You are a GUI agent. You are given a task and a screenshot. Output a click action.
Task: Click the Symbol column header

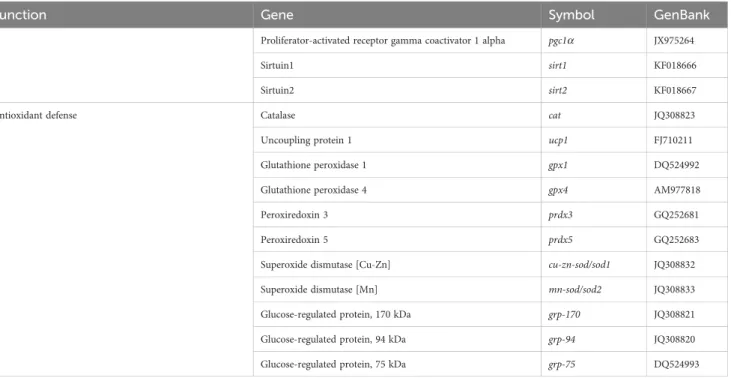571,15
